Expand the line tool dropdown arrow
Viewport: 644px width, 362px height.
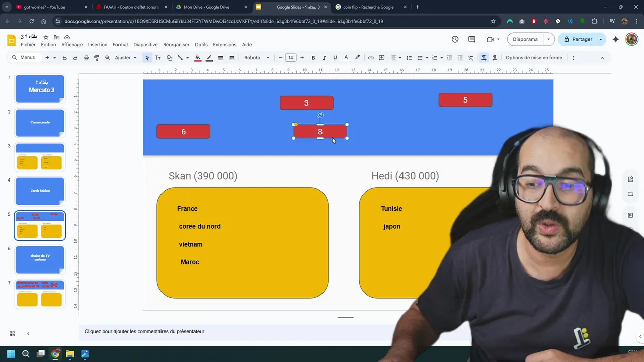187,58
